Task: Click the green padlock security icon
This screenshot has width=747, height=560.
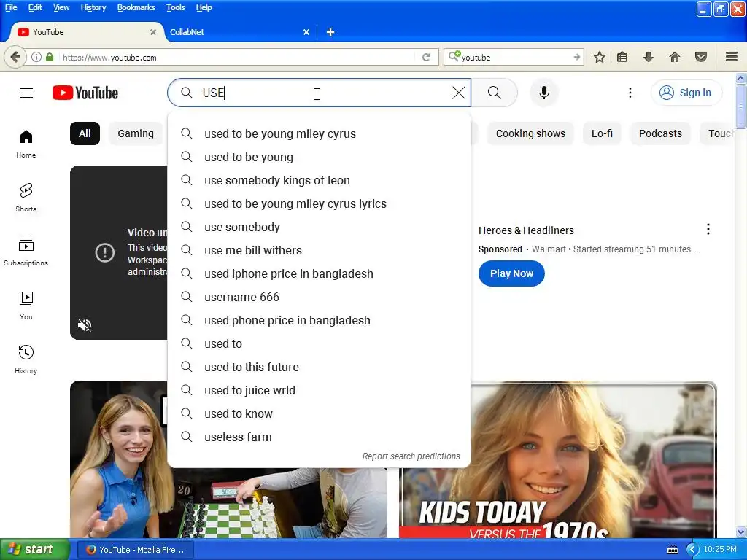Action: [x=50, y=57]
